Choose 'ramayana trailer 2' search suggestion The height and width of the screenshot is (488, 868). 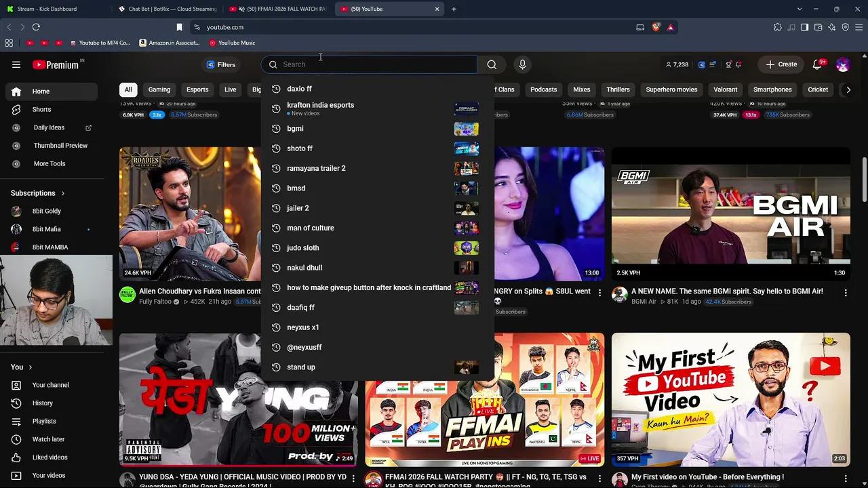pos(378,168)
